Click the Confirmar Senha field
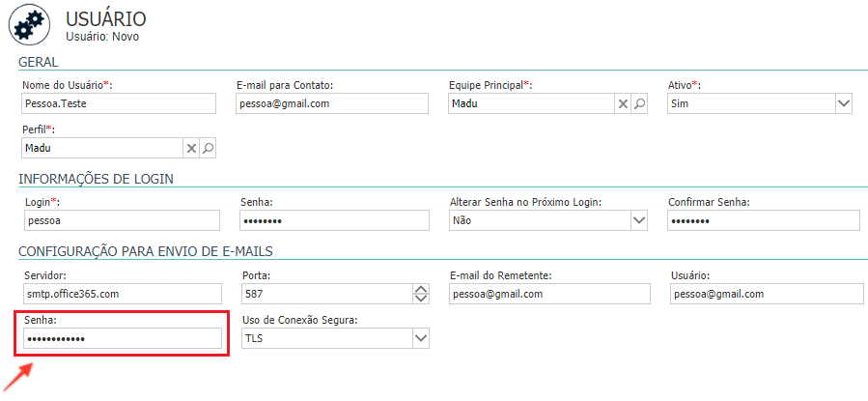 pos(764,220)
